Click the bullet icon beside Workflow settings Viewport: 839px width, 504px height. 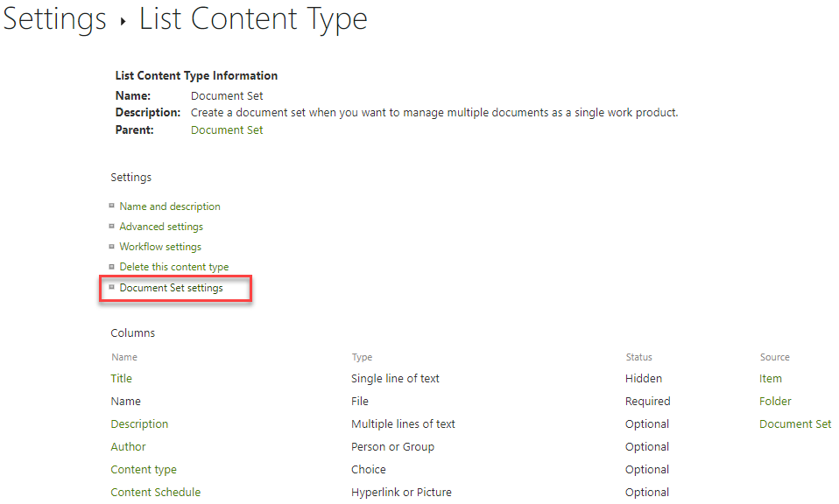112,247
